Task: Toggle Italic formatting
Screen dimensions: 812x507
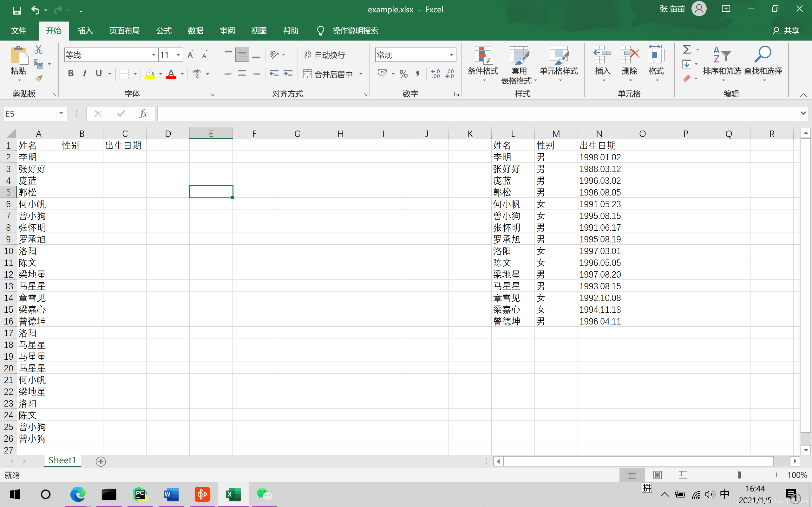Action: 85,74
